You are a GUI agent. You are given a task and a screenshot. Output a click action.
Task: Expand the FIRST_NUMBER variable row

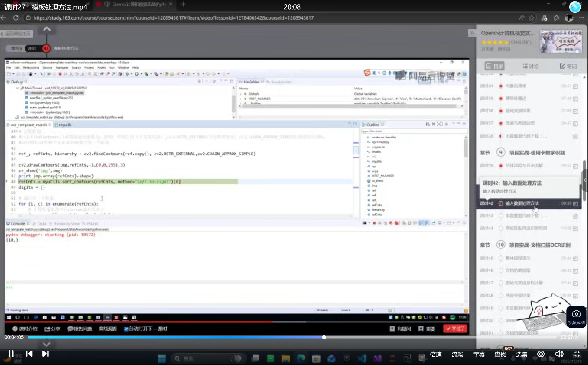[240, 99]
